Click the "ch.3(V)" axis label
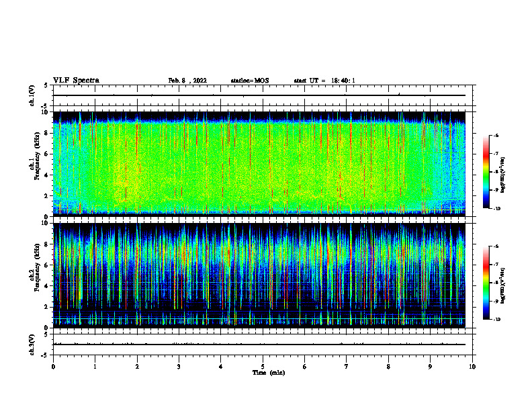Screen dimensions: 532x411 32,345
